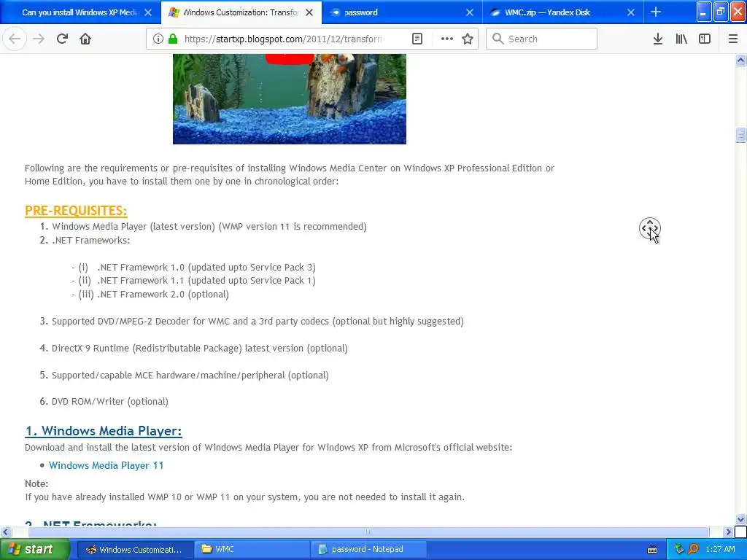The height and width of the screenshot is (560, 747).
Task: Click the '1. Windows Media Player:' heading
Action: tap(104, 430)
